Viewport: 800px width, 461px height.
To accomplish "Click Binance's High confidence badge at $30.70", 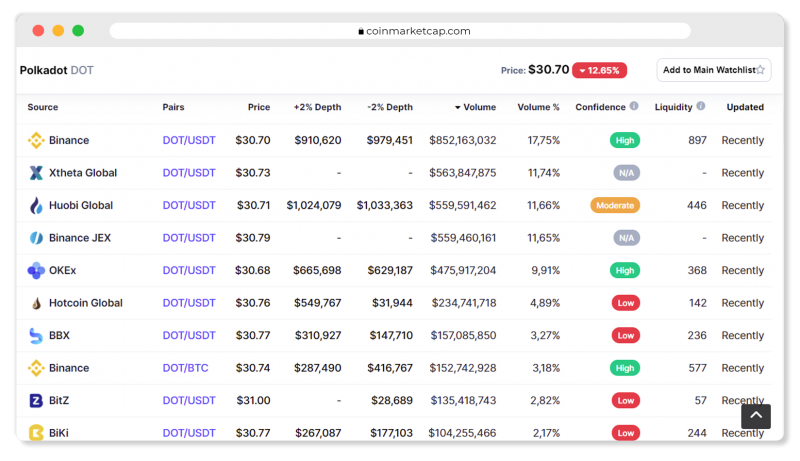I will coord(624,140).
